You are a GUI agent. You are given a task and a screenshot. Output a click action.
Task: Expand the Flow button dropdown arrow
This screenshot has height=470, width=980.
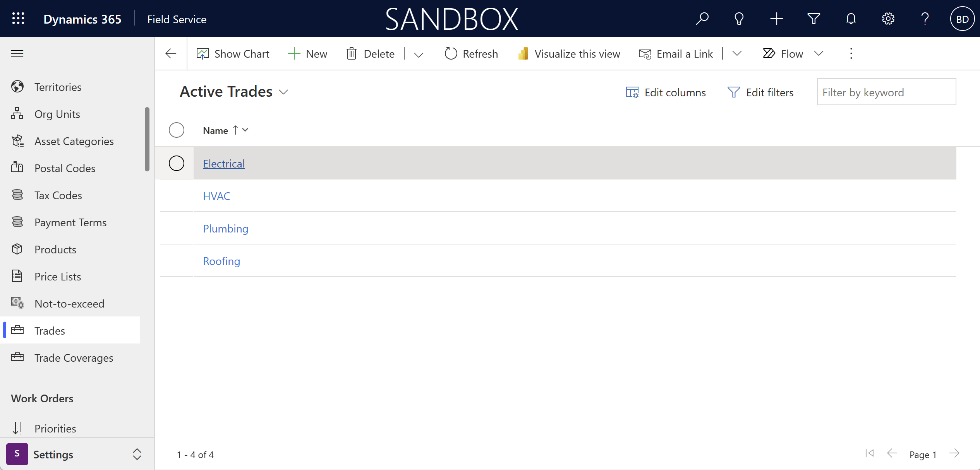pyautogui.click(x=819, y=53)
